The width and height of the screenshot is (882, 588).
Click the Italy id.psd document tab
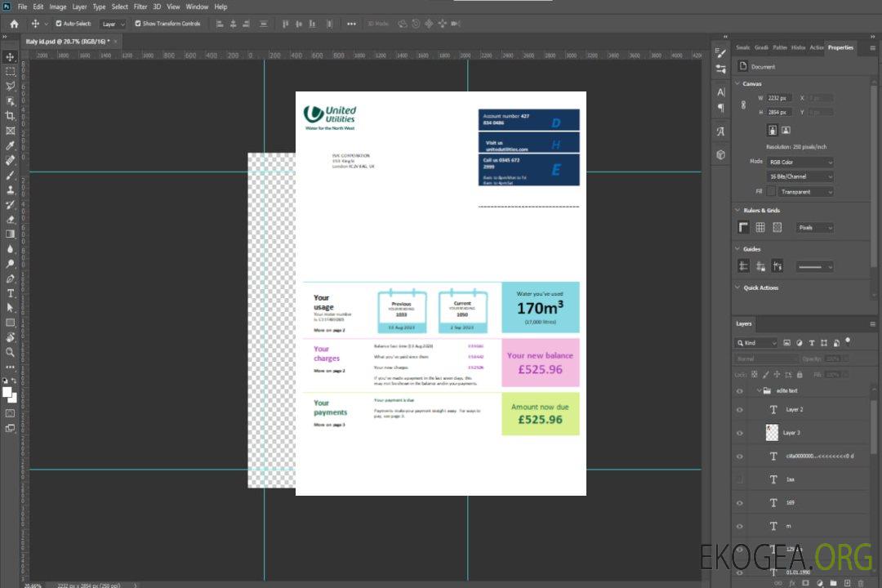point(61,41)
